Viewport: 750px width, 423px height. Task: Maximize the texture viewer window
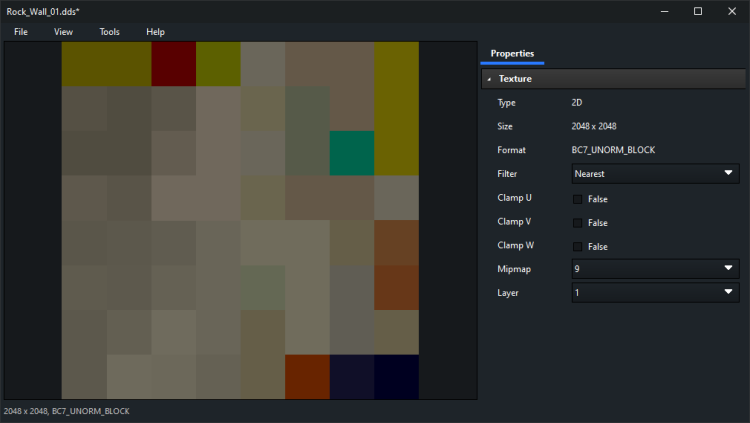click(698, 11)
